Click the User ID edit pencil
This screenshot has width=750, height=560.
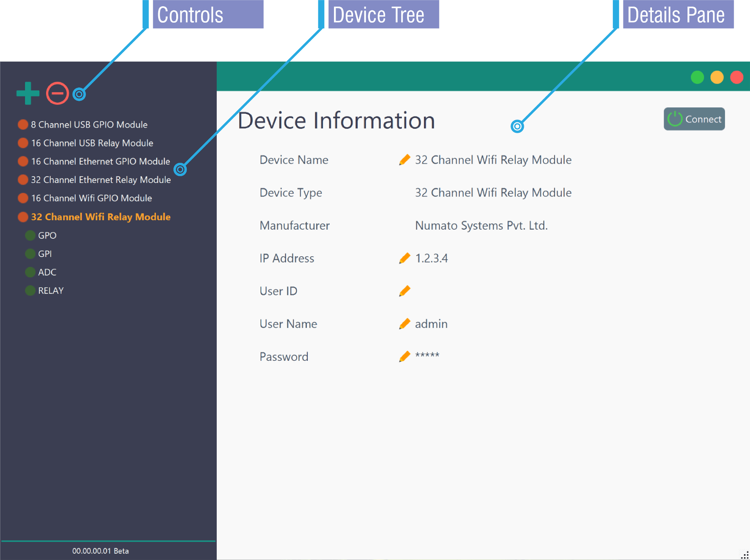coord(405,291)
